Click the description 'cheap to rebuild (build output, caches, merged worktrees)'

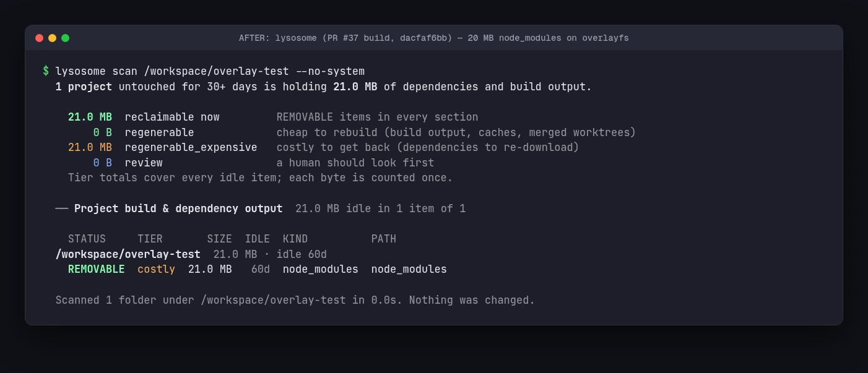456,132
